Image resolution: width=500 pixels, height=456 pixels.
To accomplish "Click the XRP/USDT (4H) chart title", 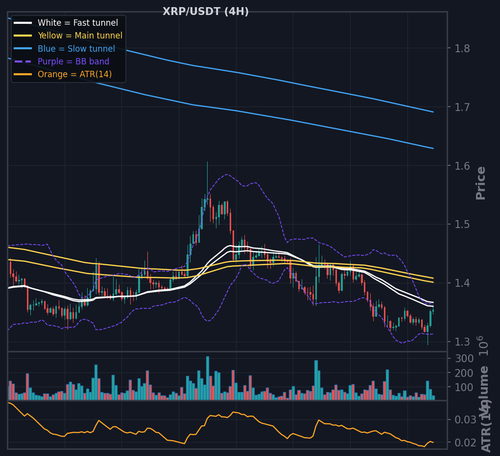I will coord(205,11).
